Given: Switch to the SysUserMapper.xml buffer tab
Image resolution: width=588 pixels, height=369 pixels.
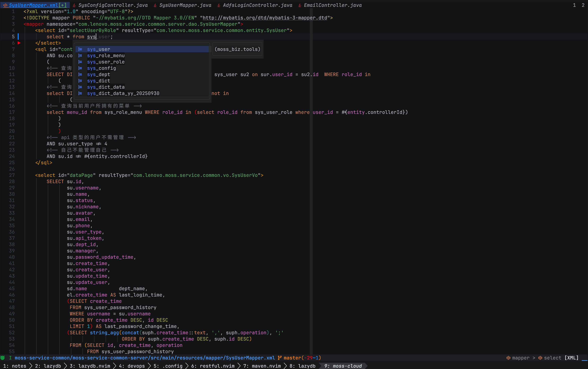Looking at the screenshot, I should 35,5.
